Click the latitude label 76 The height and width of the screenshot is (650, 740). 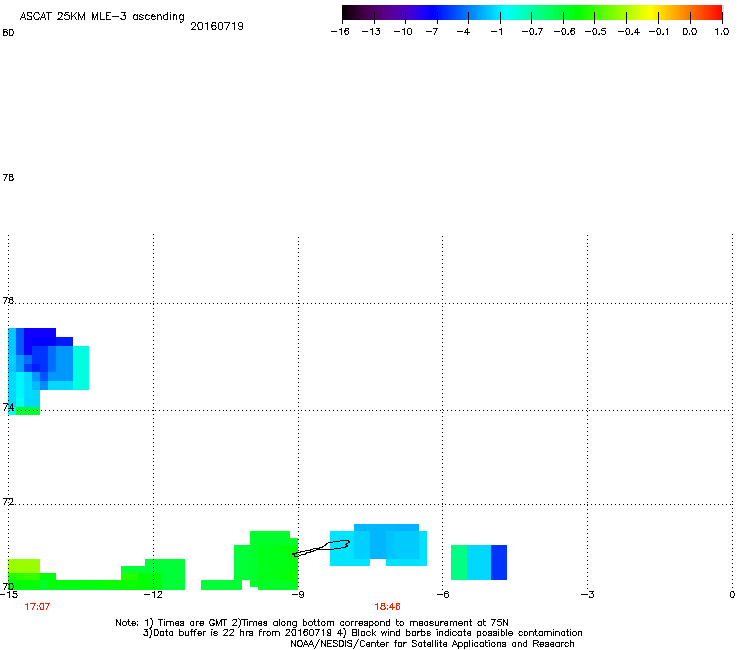(x=8, y=300)
